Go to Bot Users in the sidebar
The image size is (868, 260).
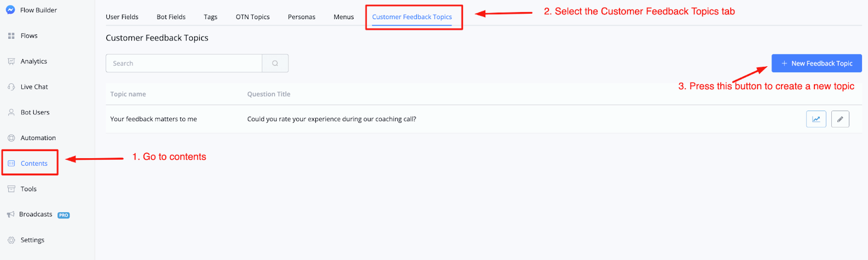point(35,112)
